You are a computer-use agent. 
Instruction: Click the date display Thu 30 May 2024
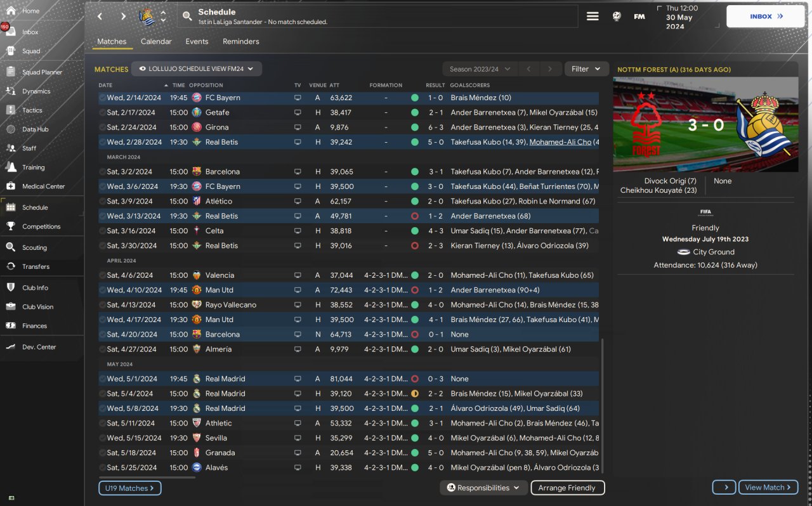point(682,17)
